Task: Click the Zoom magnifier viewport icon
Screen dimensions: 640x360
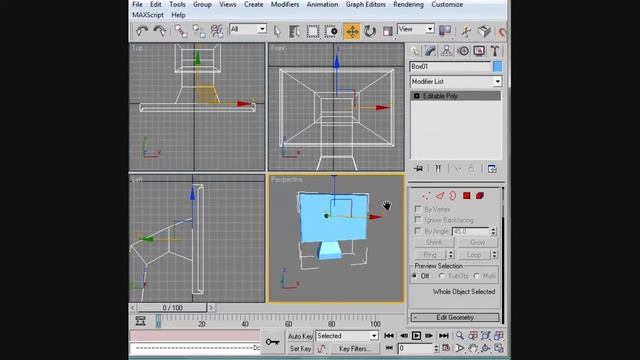Action: (x=460, y=336)
